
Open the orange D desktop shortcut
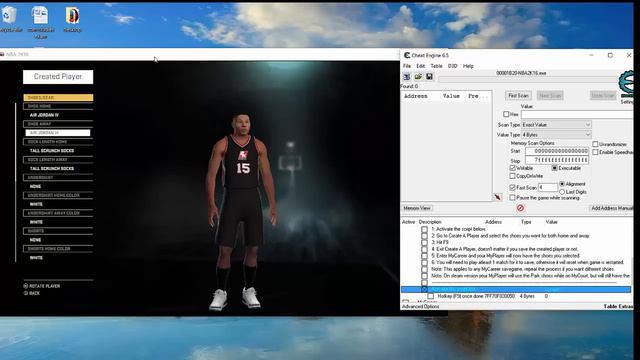pyautogui.click(x=73, y=16)
